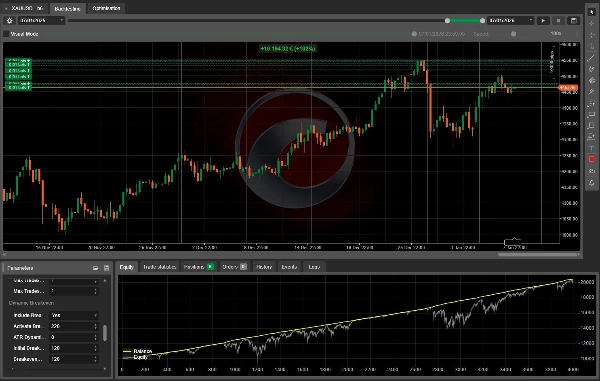Open the Positions tab
This screenshot has width=600, height=381.
(x=199, y=267)
